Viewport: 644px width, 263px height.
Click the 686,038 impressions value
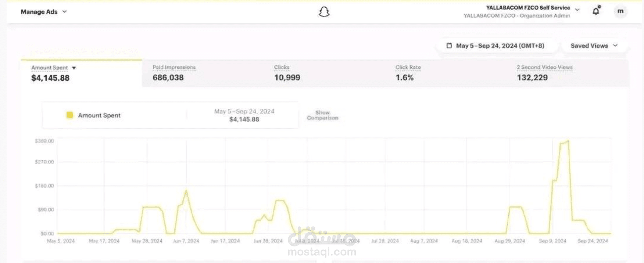(x=168, y=78)
